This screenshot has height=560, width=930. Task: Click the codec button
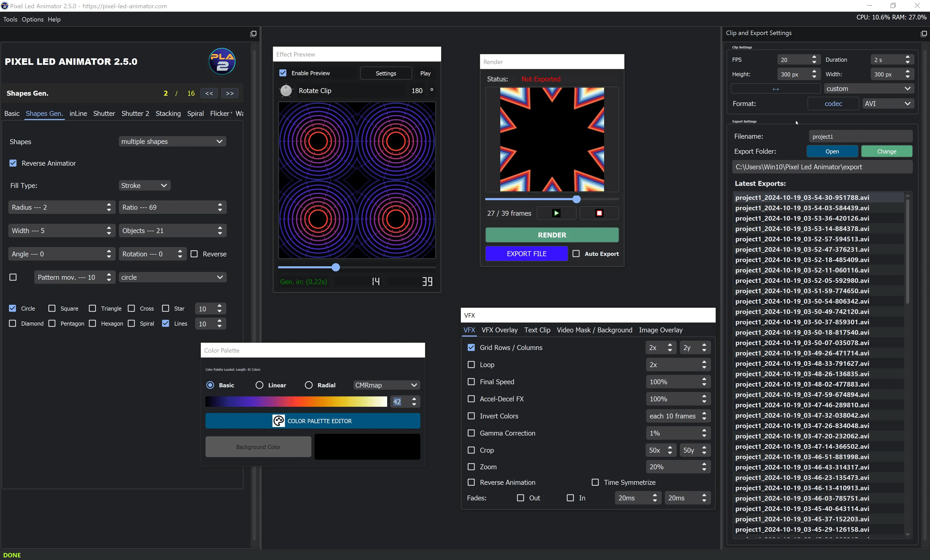pyautogui.click(x=833, y=103)
